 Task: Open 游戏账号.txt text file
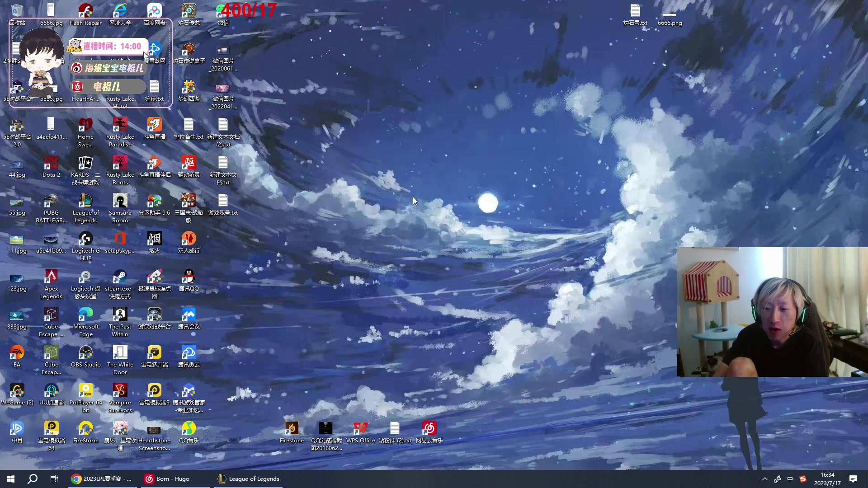(x=223, y=204)
